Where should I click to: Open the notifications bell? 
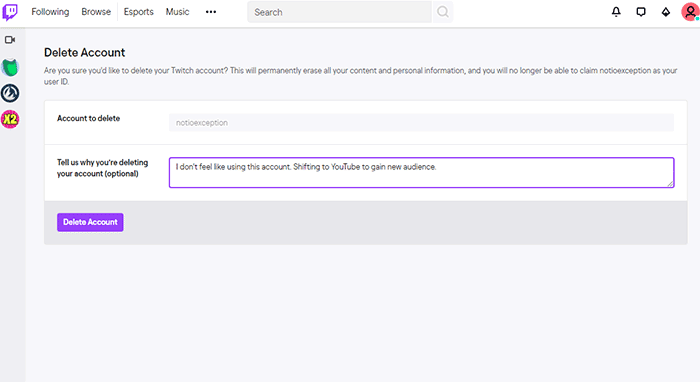[x=616, y=12]
